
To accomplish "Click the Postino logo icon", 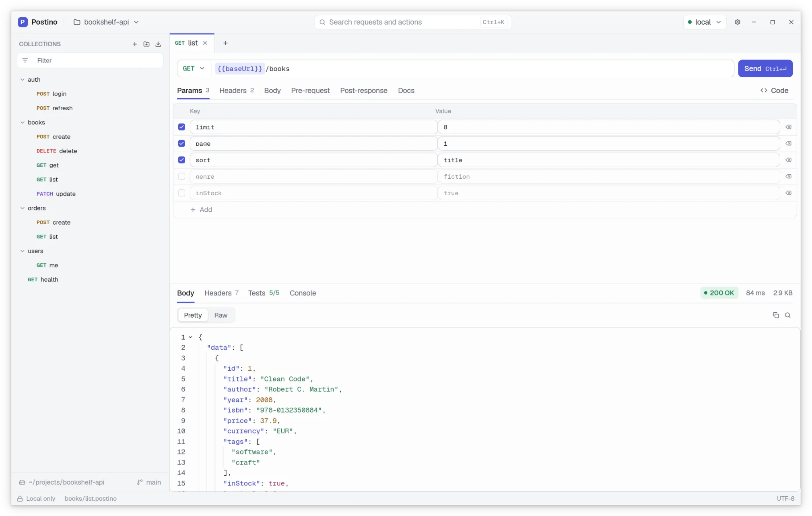I will point(23,22).
